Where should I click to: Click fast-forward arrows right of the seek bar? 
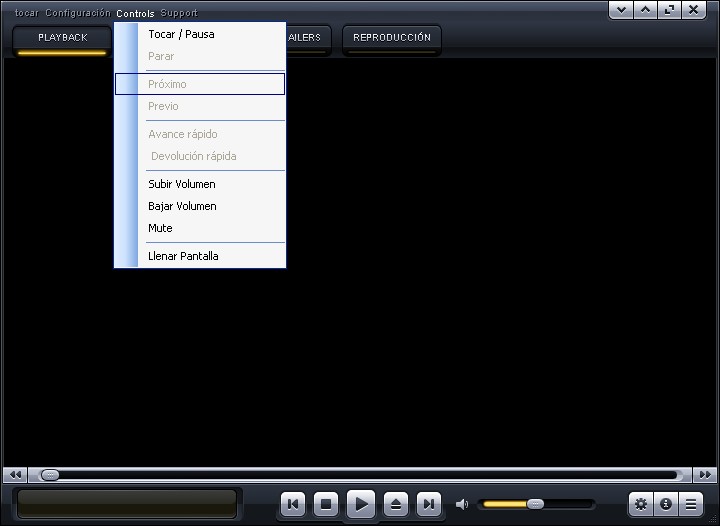coord(705,475)
